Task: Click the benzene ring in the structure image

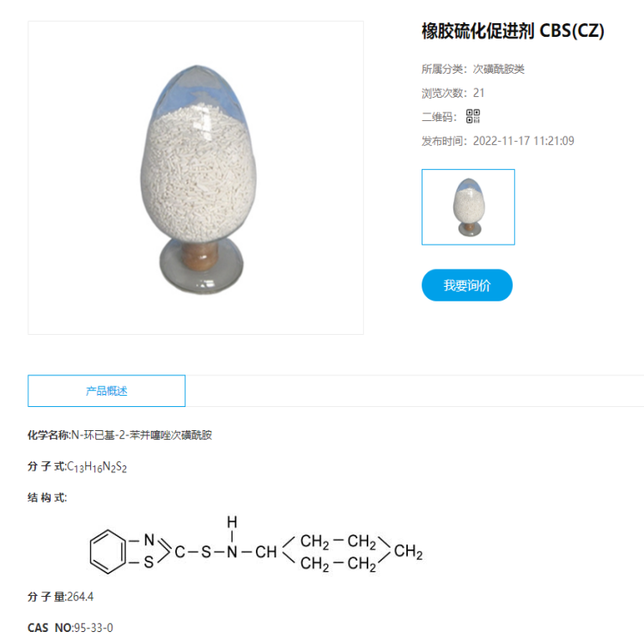Action: pyautogui.click(x=107, y=551)
